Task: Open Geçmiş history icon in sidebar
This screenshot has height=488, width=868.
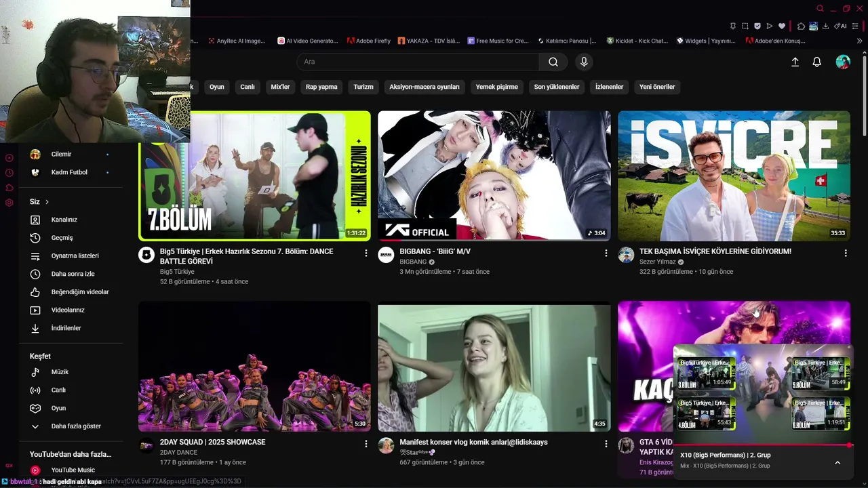Action: pos(35,238)
